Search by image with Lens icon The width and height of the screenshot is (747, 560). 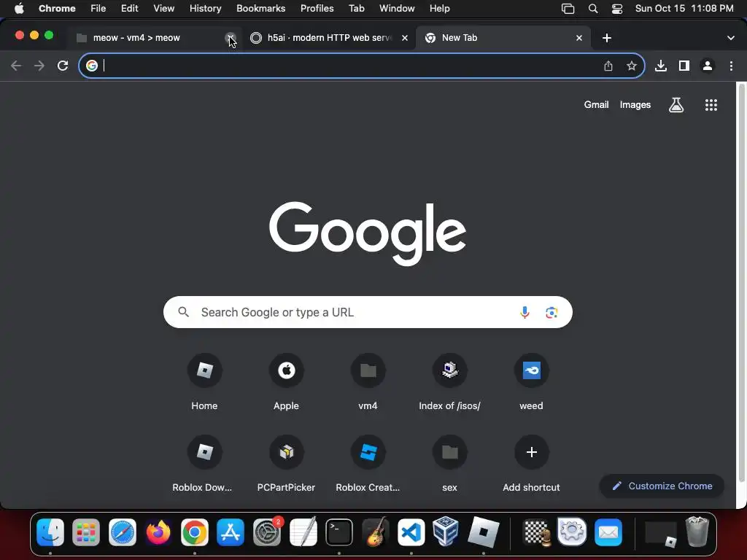(x=551, y=312)
